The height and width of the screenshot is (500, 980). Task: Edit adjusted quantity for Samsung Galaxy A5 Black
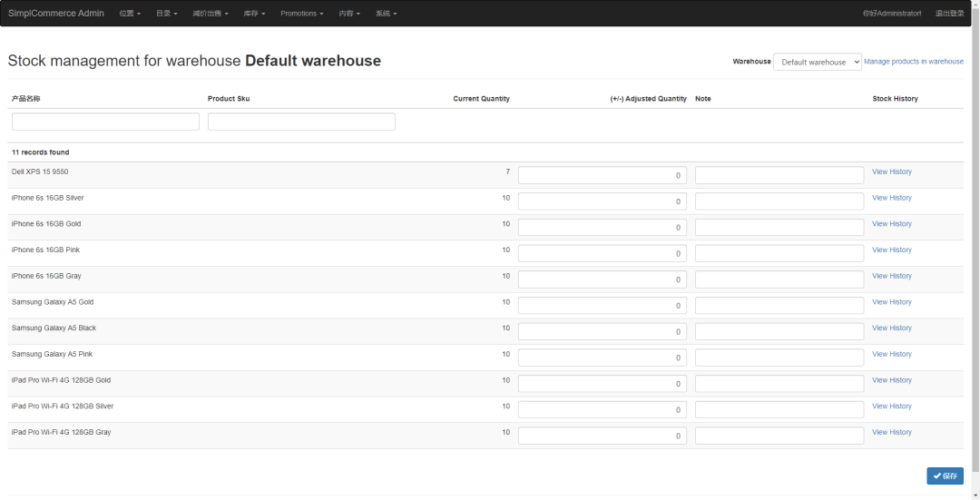click(603, 332)
